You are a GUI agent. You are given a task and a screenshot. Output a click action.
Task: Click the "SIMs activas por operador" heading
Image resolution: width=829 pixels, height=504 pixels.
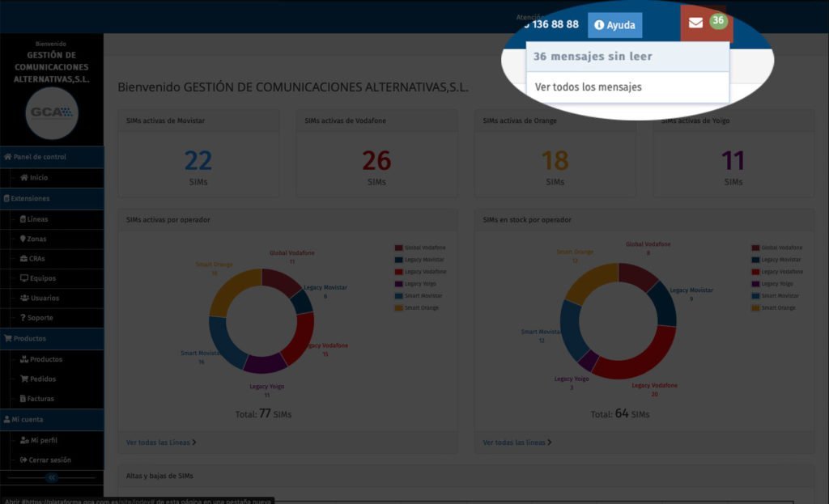tap(168, 220)
